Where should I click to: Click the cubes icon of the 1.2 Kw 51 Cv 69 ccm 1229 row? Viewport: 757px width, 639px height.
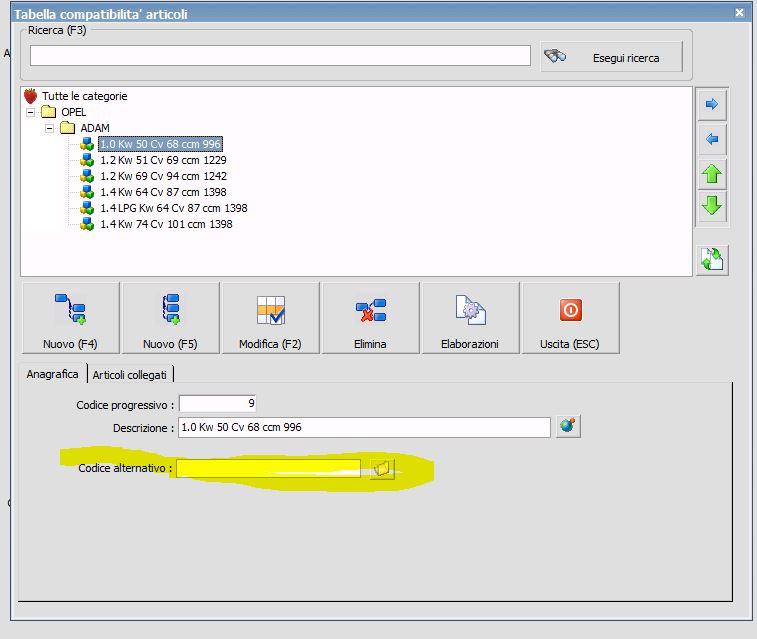point(87,160)
